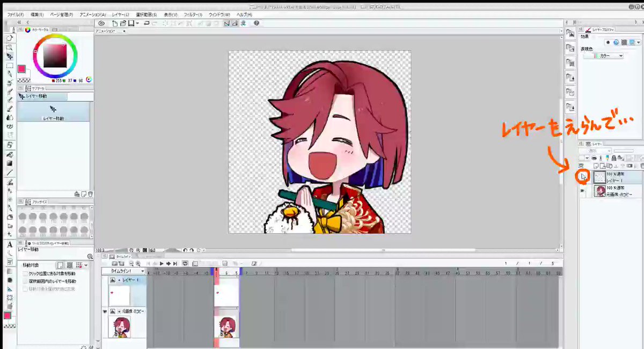Enable the 選択範囲内のレイヤーを移動 checkbox
This screenshot has width=644, height=349.
(x=25, y=281)
